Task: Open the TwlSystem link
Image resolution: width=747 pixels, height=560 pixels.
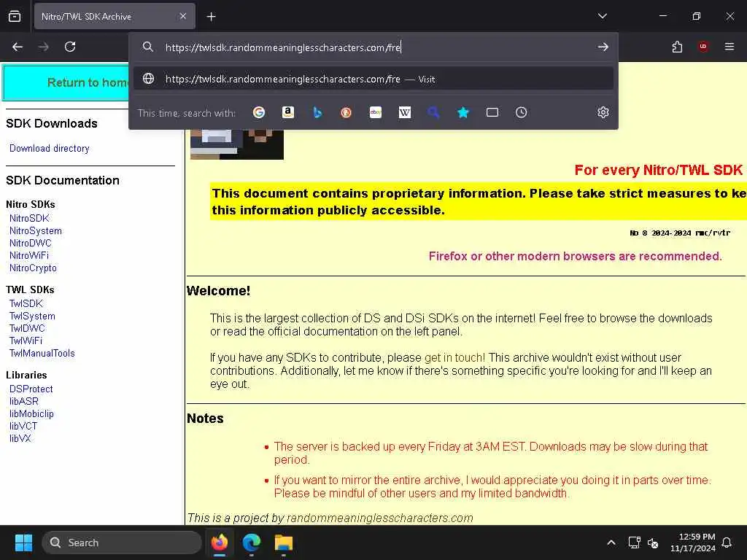Action: (x=32, y=316)
